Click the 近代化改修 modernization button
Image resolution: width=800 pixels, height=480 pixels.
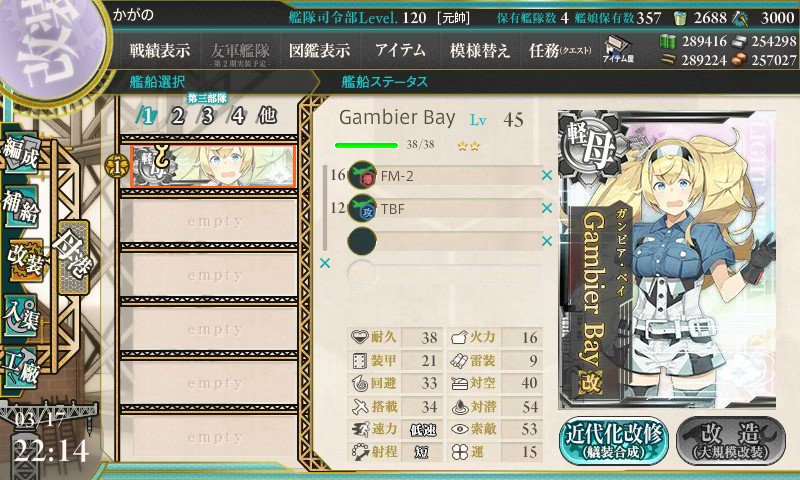tap(614, 441)
